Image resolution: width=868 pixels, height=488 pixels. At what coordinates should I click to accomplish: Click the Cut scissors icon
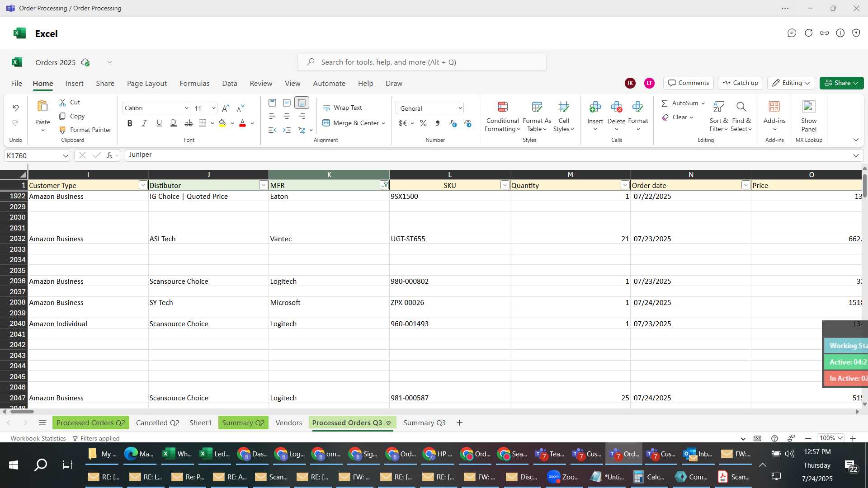tap(62, 103)
